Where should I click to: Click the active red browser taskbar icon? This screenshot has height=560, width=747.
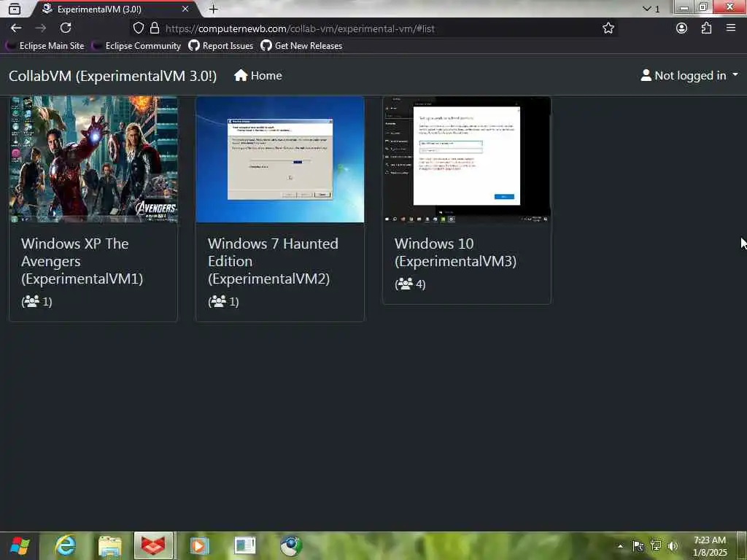pyautogui.click(x=153, y=545)
